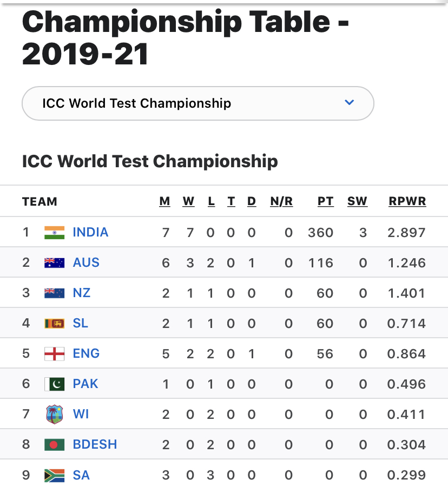This screenshot has height=499, width=448.
Task: Sort by the PT column header
Action: [x=326, y=201]
